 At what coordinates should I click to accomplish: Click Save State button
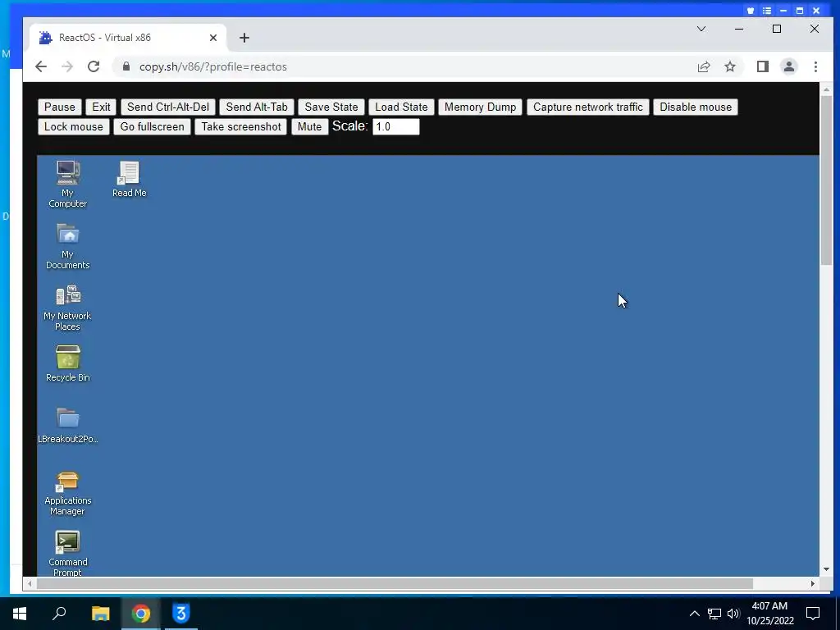(331, 107)
